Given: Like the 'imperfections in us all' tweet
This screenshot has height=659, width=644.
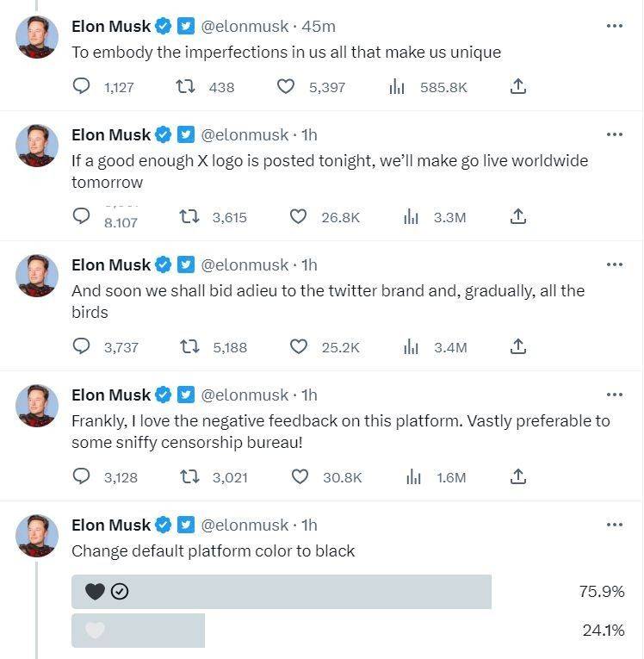Looking at the screenshot, I should [286, 86].
